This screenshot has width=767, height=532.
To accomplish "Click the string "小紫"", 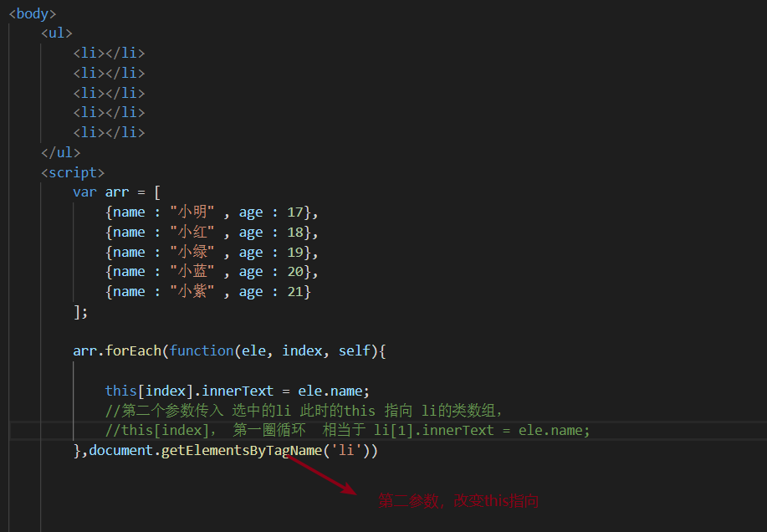I will pyautogui.click(x=192, y=291).
